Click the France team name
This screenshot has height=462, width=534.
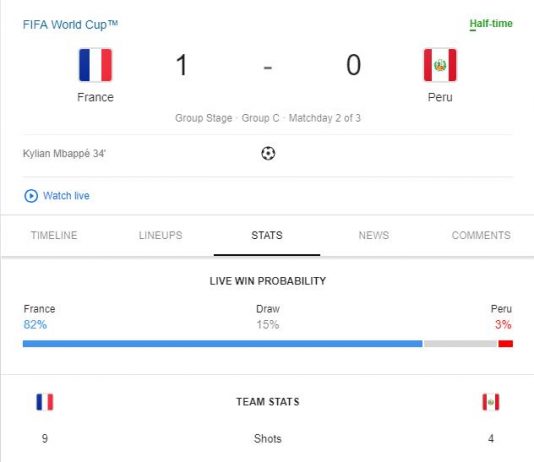95,97
